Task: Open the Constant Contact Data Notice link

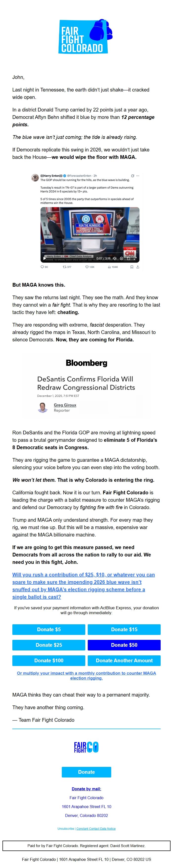Action: click(x=96, y=829)
